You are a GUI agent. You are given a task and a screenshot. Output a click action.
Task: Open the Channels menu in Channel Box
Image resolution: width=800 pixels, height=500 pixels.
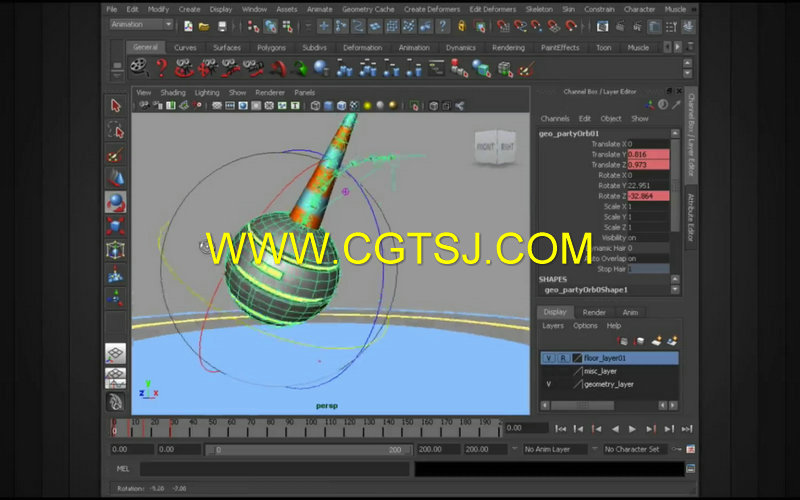pyautogui.click(x=555, y=118)
